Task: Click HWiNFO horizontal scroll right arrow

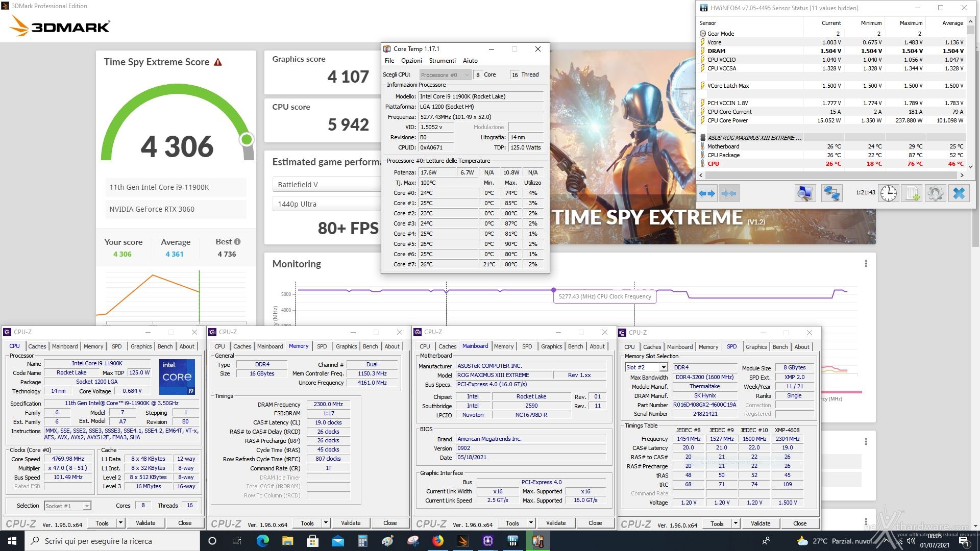Action: click(962, 175)
